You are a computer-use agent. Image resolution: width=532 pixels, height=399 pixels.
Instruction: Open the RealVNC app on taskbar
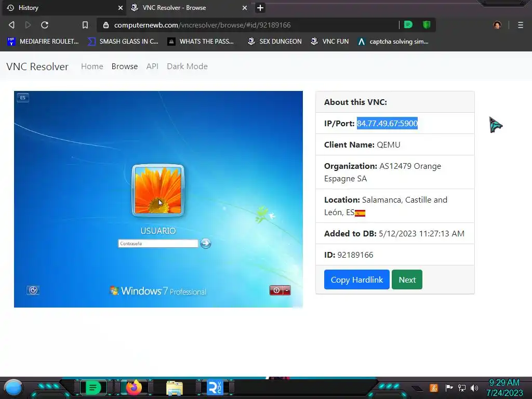pyautogui.click(x=215, y=388)
